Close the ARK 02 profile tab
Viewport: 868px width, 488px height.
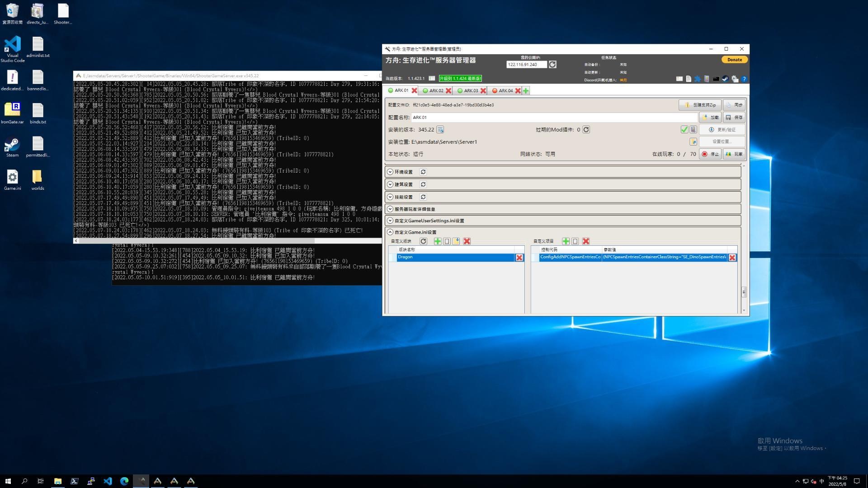448,91
